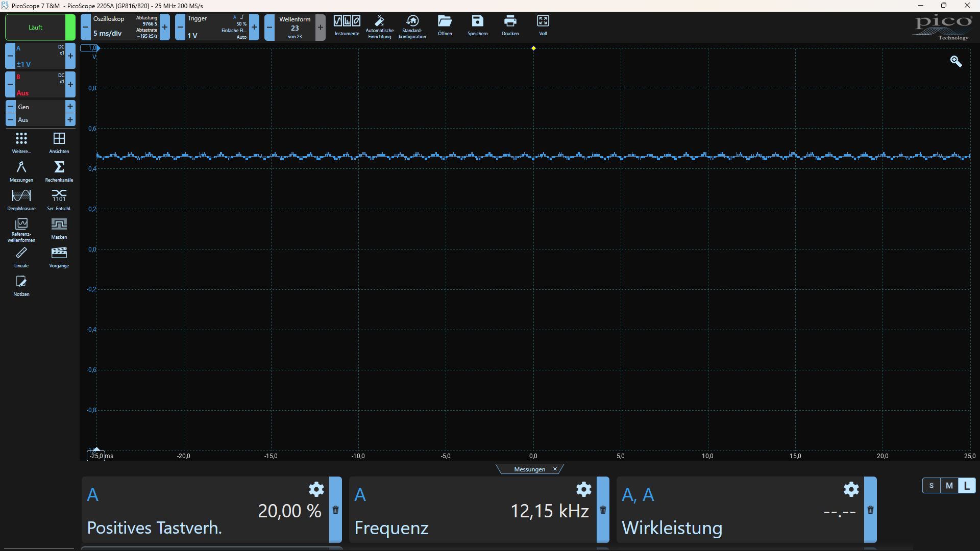
Task: Open the DeepMeasure tool
Action: (x=21, y=199)
